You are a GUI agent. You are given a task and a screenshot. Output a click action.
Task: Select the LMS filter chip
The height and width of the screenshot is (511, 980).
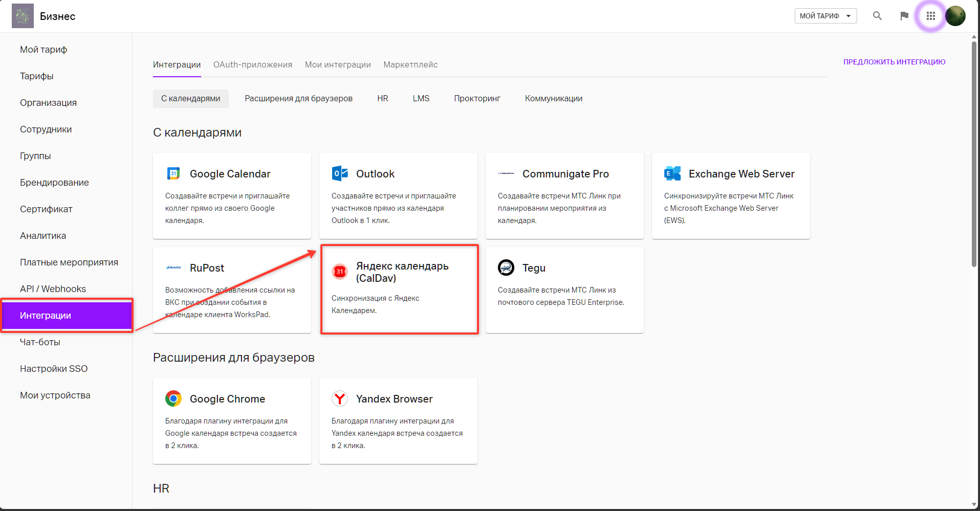(421, 99)
